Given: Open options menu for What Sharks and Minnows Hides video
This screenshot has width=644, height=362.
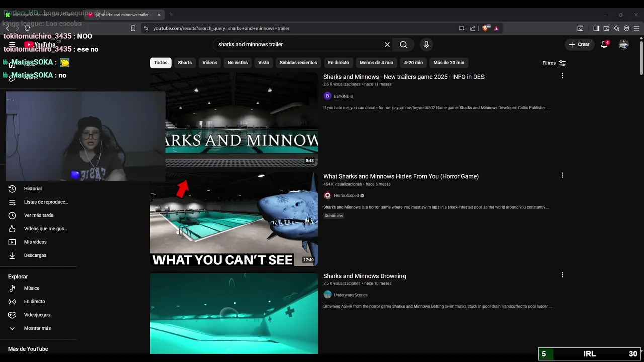Looking at the screenshot, I should click(562, 175).
